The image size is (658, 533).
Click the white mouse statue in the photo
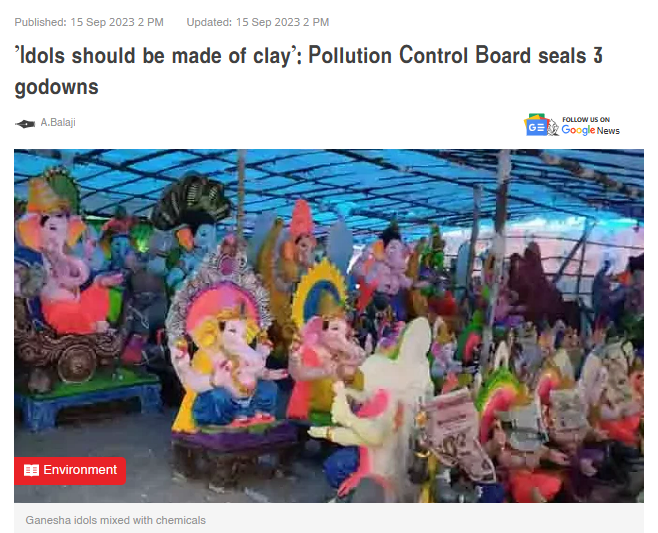coord(378,403)
